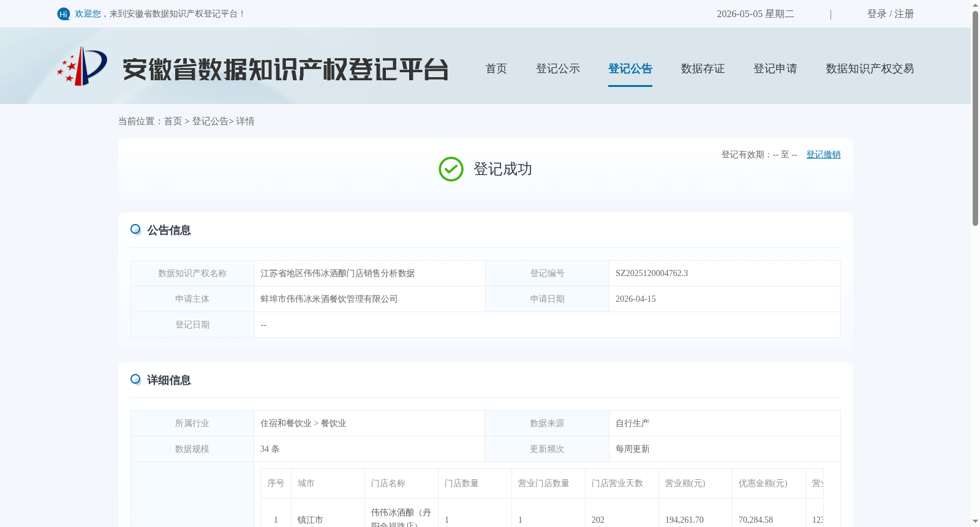
Task: Click the 公告信息 section circle icon
Action: click(136, 230)
